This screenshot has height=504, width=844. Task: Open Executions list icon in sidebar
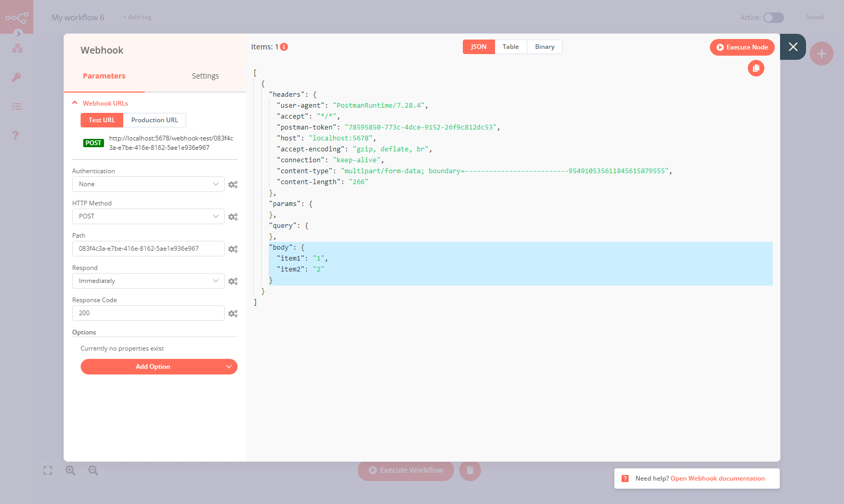pyautogui.click(x=17, y=107)
